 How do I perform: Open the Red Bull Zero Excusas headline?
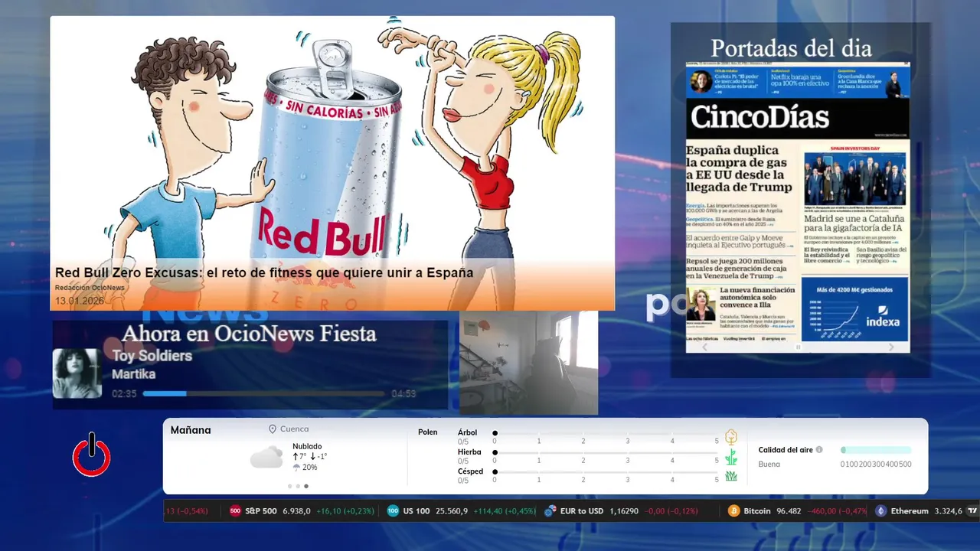point(264,272)
